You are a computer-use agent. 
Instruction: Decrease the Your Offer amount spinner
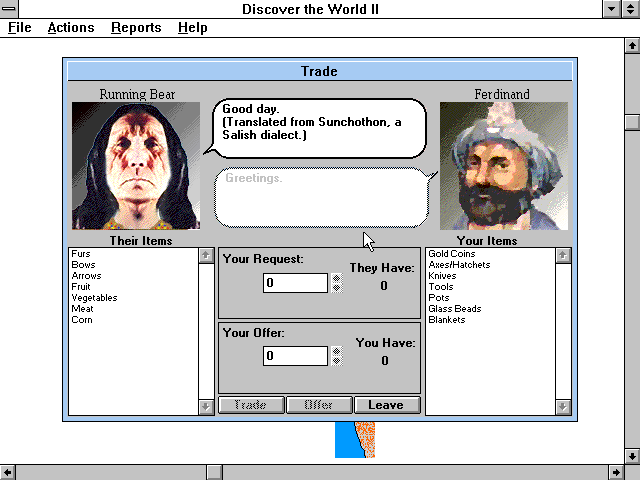click(336, 360)
